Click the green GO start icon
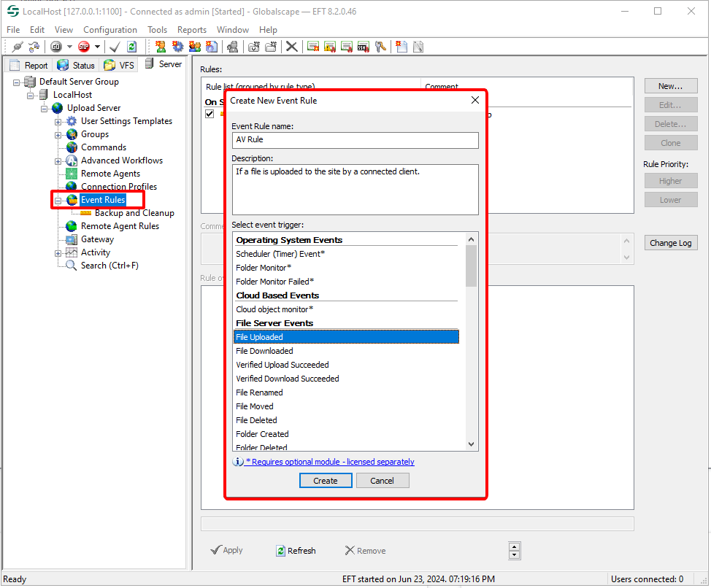Screen dimensions: 711x588 55,47
